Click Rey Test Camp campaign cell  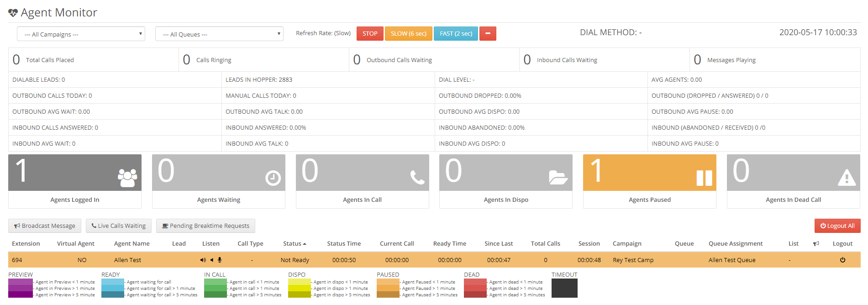tap(633, 260)
